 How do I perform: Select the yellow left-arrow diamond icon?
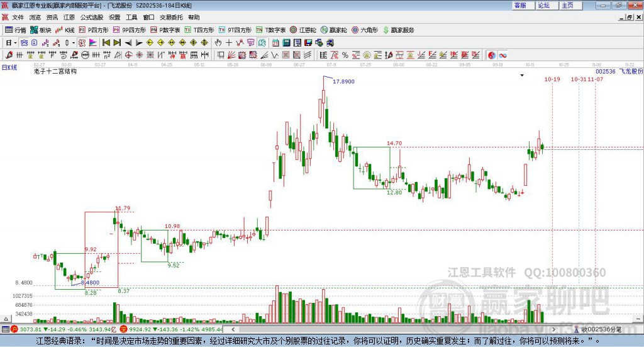(x=150, y=43)
